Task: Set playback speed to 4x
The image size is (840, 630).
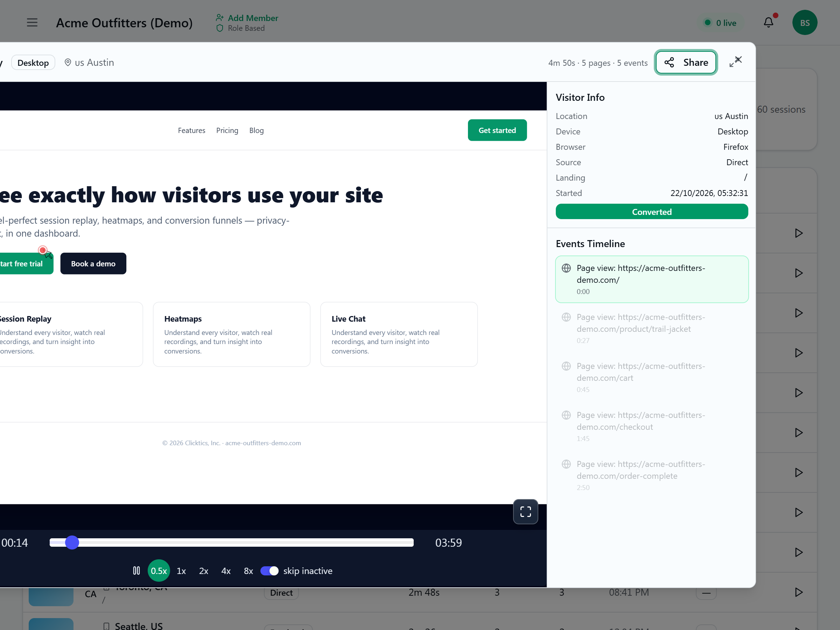Action: (226, 570)
